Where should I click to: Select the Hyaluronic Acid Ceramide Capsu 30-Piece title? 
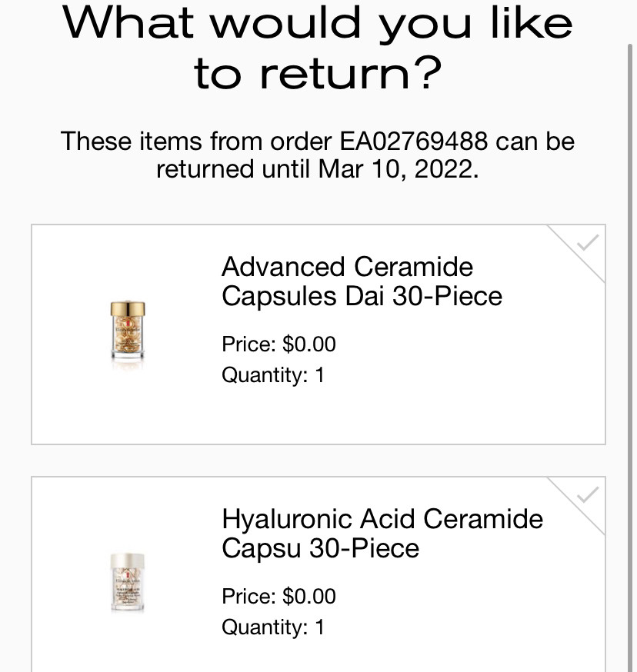(382, 533)
